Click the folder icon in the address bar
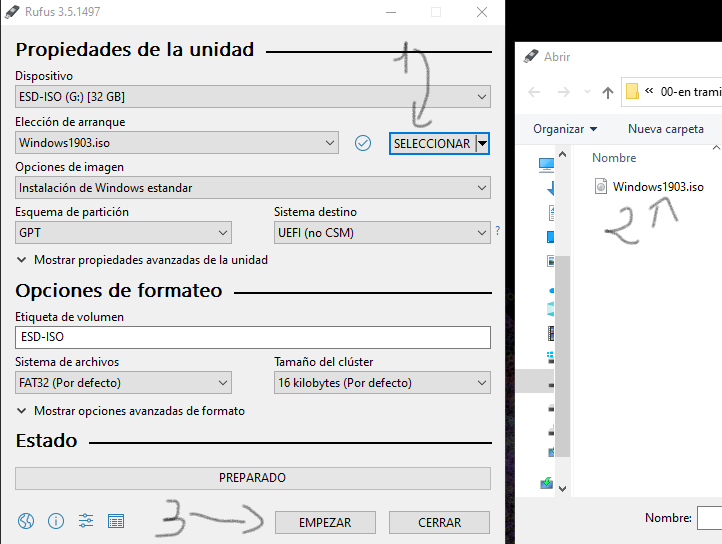The image size is (722, 544). (632, 91)
